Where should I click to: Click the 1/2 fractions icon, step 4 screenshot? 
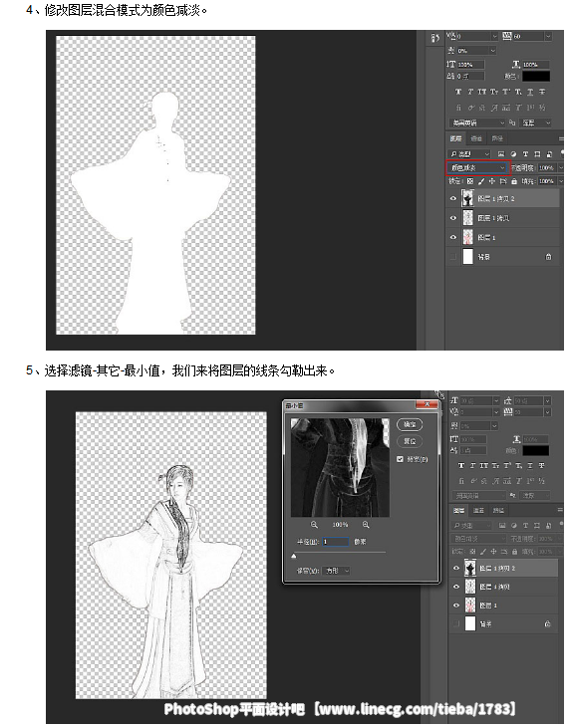542,108
